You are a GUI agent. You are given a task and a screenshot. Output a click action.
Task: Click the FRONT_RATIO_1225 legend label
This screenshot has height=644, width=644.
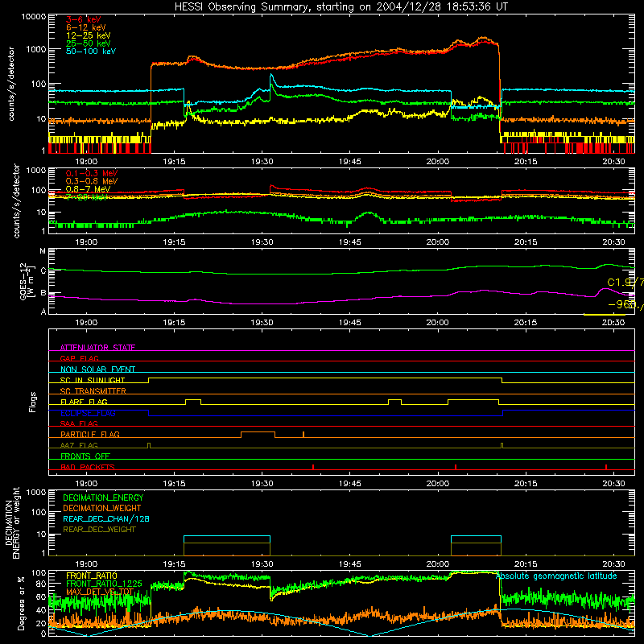[104, 584]
